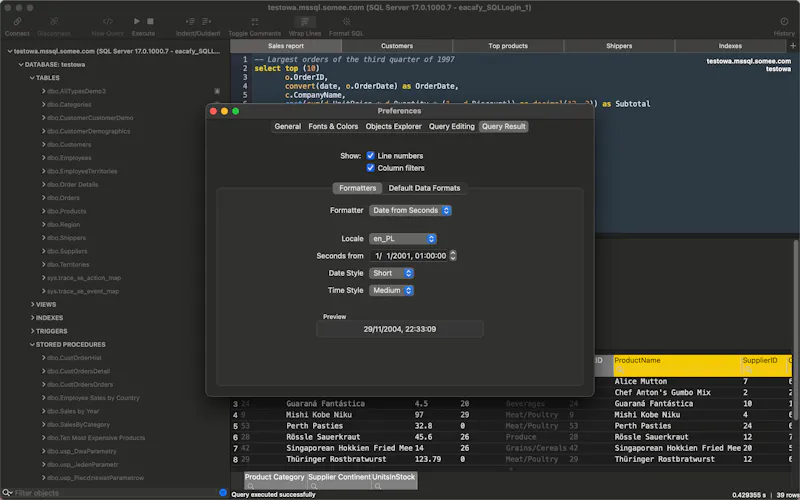The height and width of the screenshot is (500, 800).
Task: Add a new query tab with plus
Action: point(793,46)
